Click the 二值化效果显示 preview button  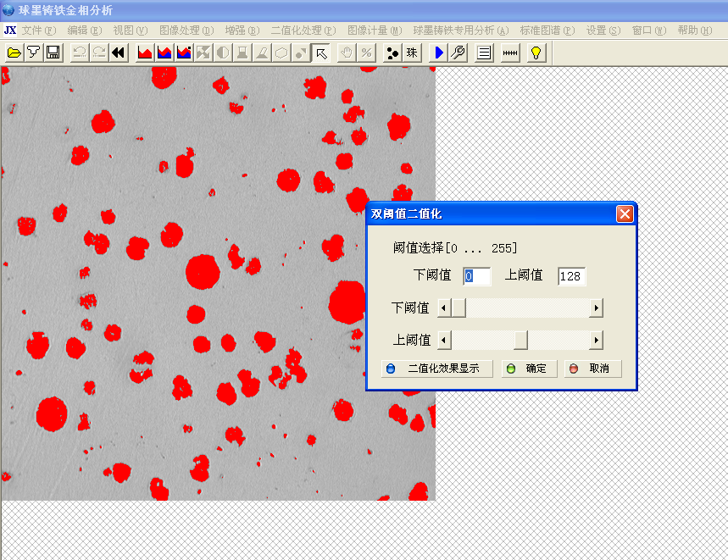coord(436,369)
